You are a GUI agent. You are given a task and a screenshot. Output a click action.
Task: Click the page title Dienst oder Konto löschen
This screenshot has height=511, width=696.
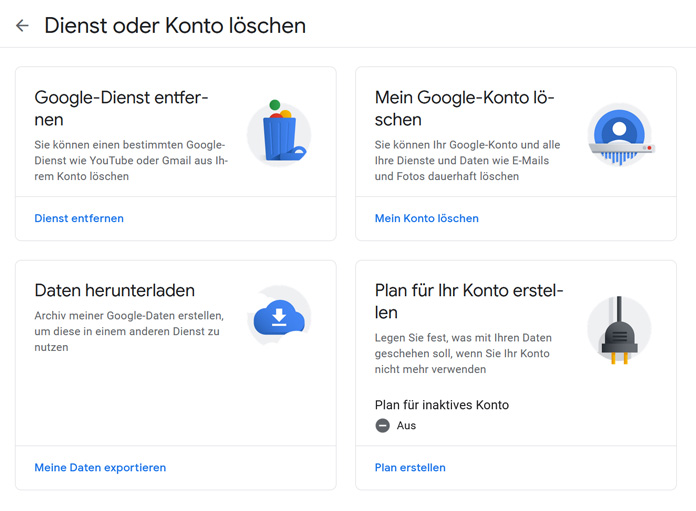[x=175, y=26]
